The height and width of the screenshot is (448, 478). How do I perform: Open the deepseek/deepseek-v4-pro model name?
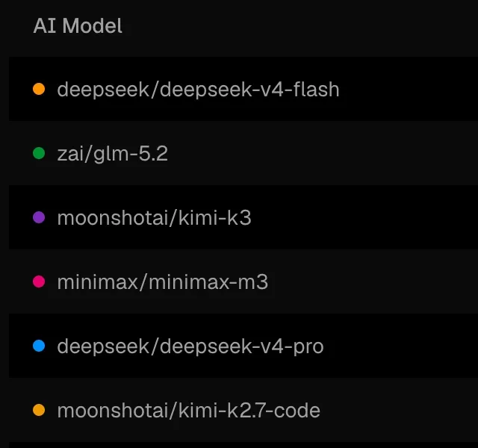point(190,346)
